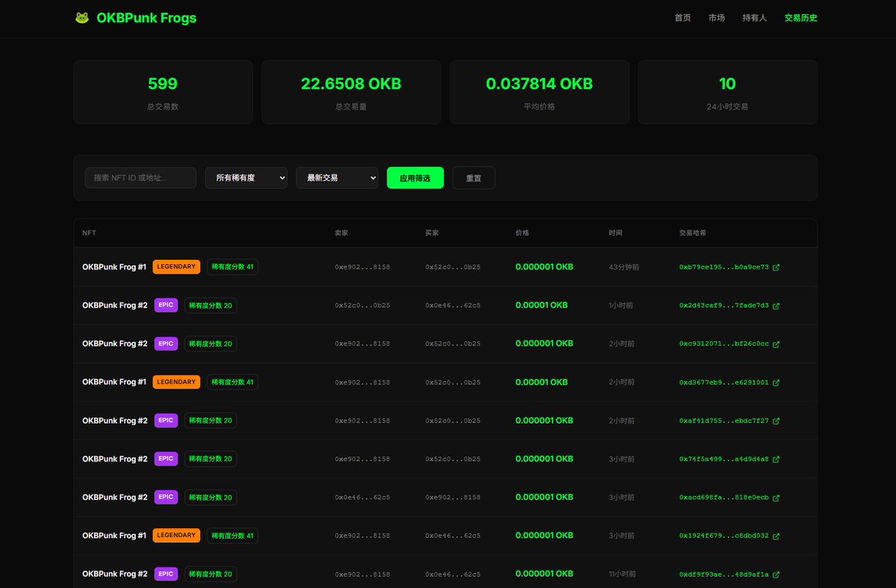The height and width of the screenshot is (588, 896).
Task: Click the frog logo icon
Action: [82, 18]
